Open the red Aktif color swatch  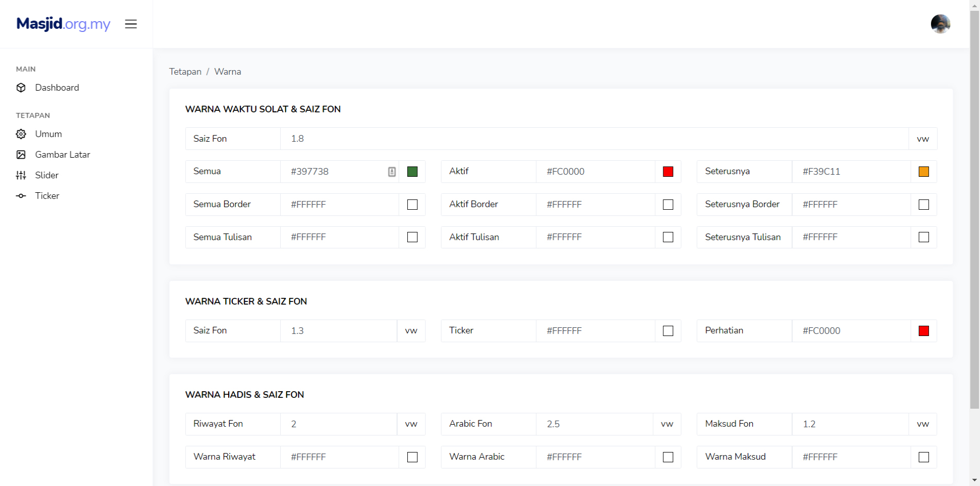[668, 172]
